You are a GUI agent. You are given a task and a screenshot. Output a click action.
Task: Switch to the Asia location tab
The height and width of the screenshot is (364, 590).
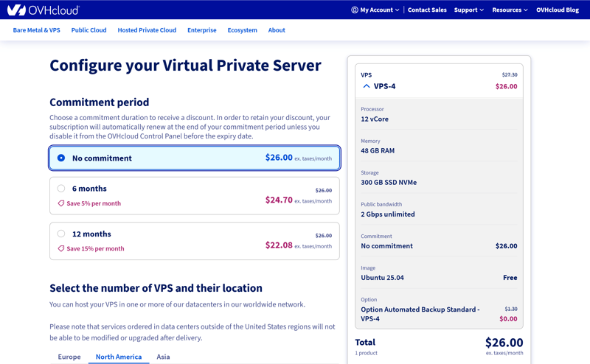click(163, 357)
